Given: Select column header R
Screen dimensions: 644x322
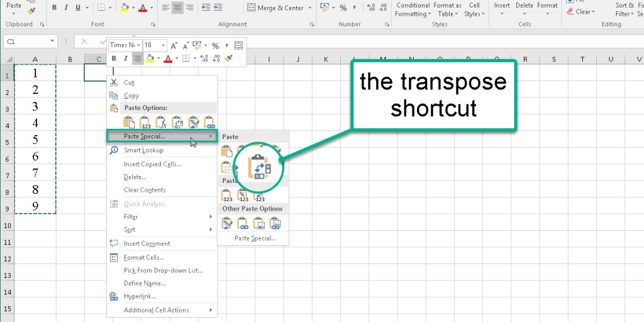Looking at the screenshot, I should point(525,59).
